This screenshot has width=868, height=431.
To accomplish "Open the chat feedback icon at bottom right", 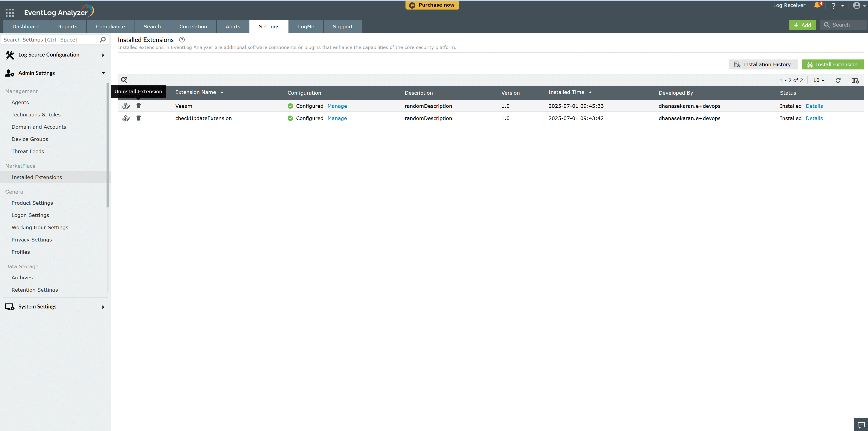I will 861,425.
